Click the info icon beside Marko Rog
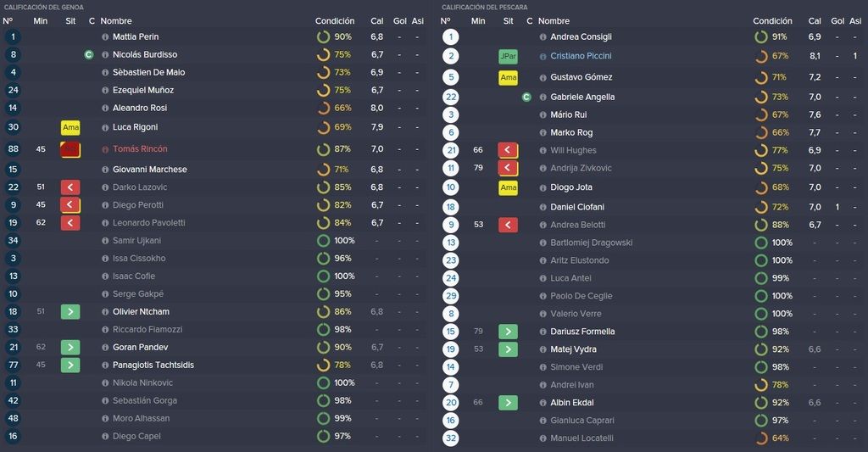This screenshot has width=868, height=452. tap(543, 133)
